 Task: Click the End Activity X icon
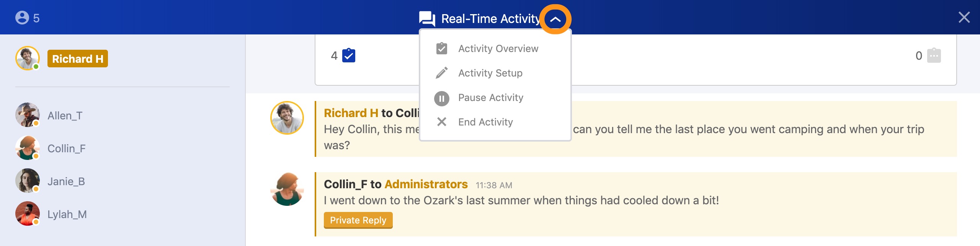[442, 122]
